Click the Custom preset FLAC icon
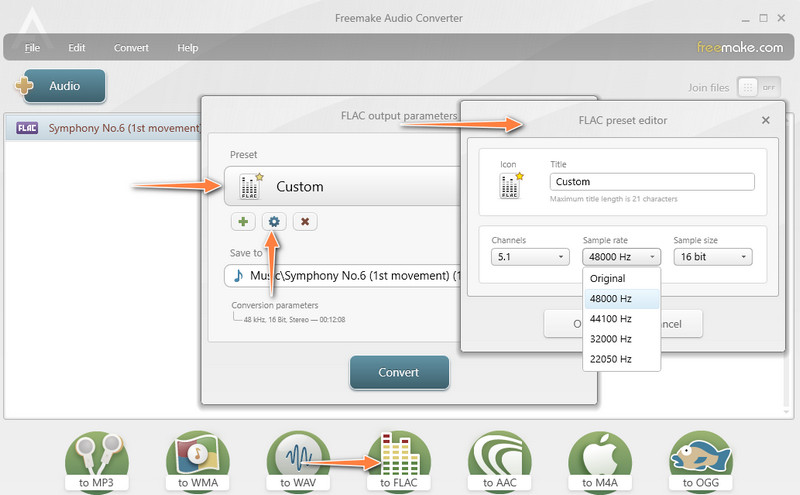This screenshot has width=800, height=495. point(251,186)
